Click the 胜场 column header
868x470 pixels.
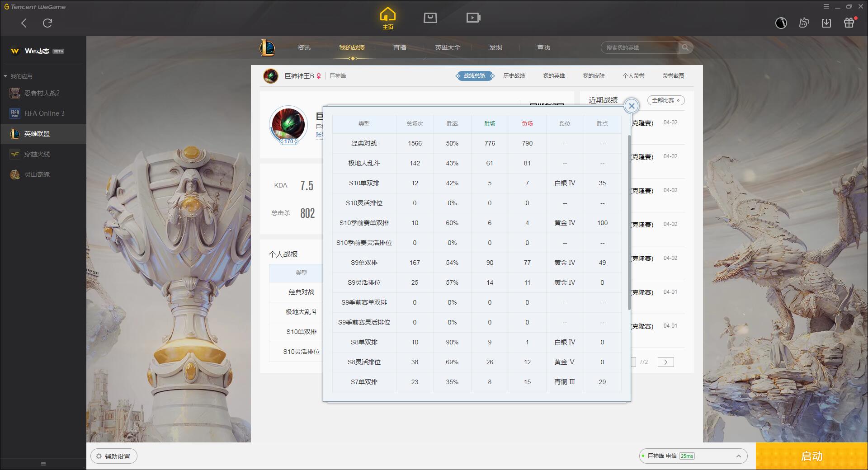(x=490, y=124)
